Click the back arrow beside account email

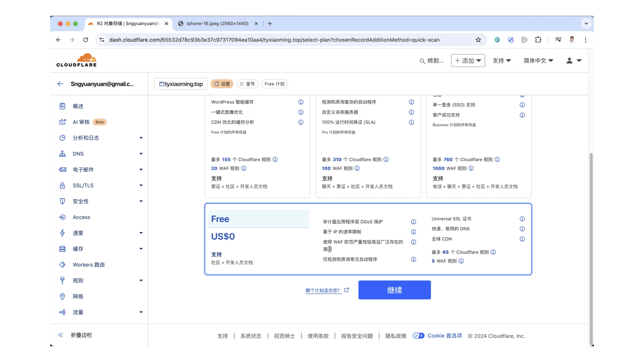60,84
